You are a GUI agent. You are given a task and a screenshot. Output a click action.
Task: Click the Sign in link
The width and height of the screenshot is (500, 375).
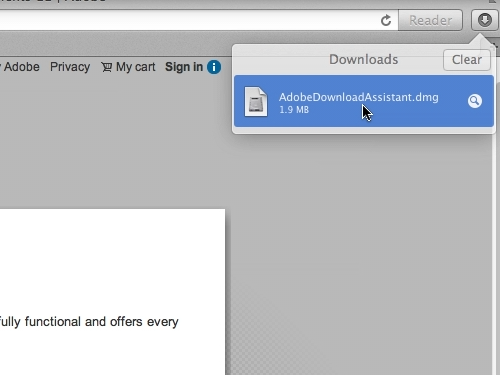coord(184,67)
